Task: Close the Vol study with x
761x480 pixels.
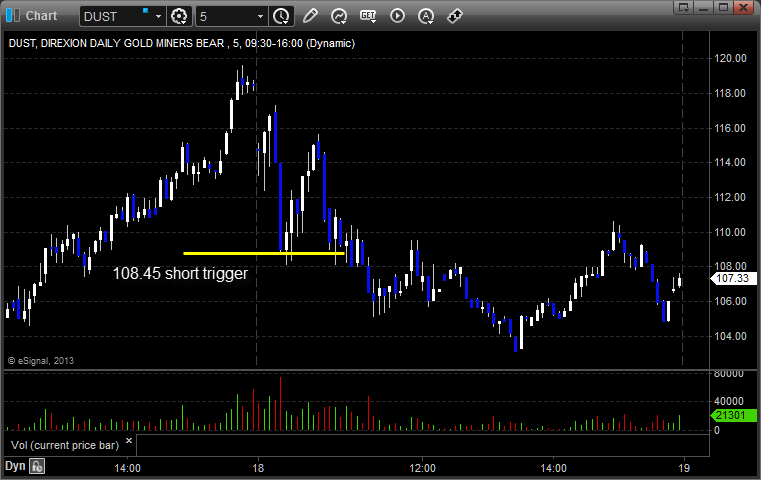Action: pos(129,441)
